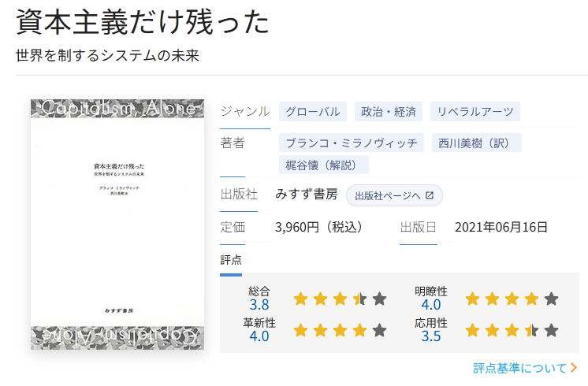Select the リベラルアーツ genre tag

(475, 112)
